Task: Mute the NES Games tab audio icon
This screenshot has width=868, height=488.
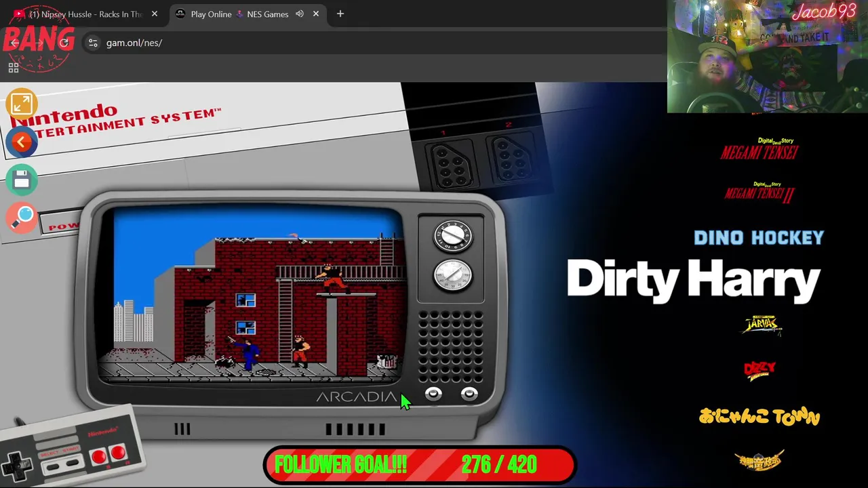Action: 299,14
